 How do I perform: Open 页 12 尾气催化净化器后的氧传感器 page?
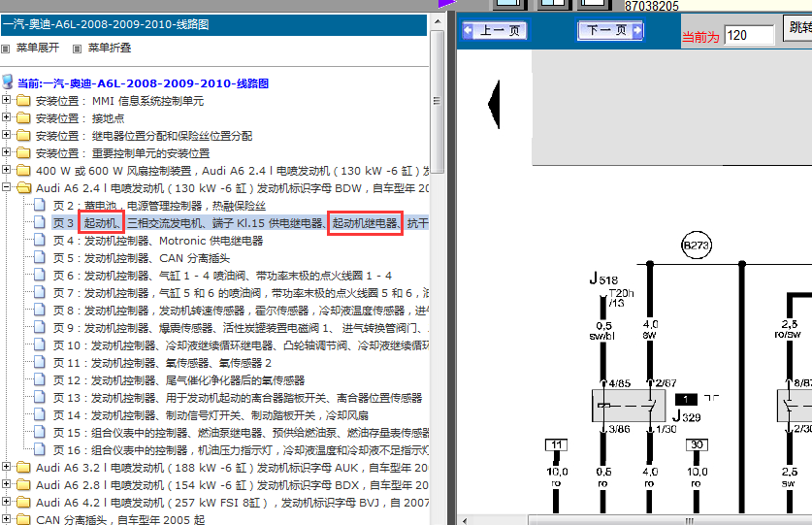(179, 381)
